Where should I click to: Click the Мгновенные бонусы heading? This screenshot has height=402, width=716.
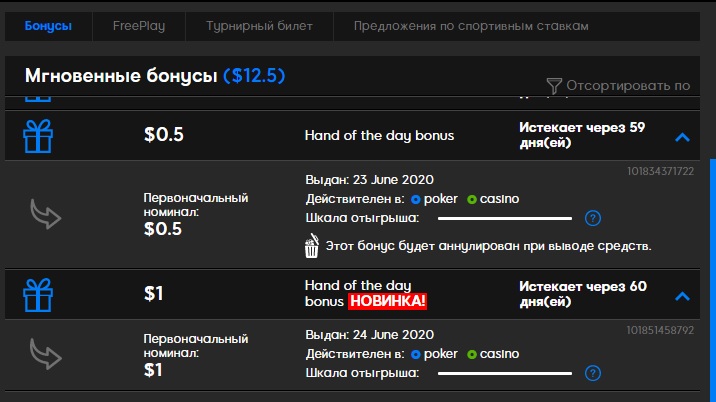point(121,76)
